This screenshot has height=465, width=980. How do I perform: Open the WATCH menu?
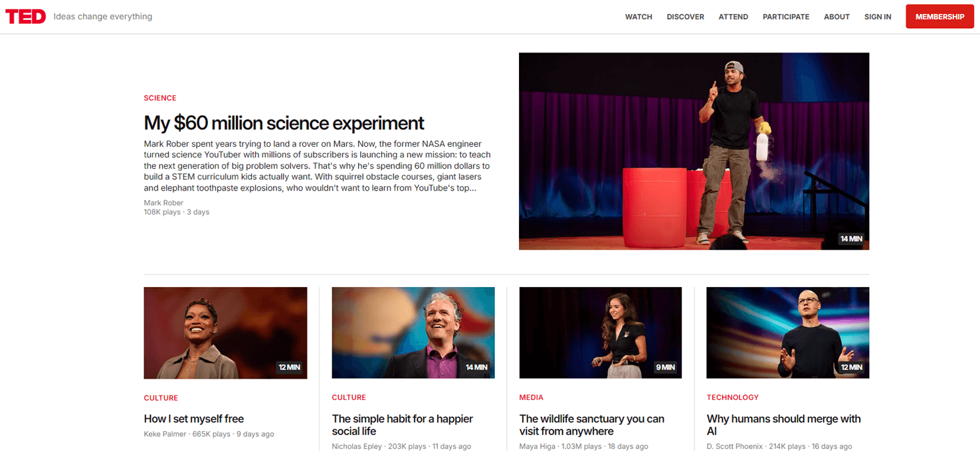coord(638,17)
